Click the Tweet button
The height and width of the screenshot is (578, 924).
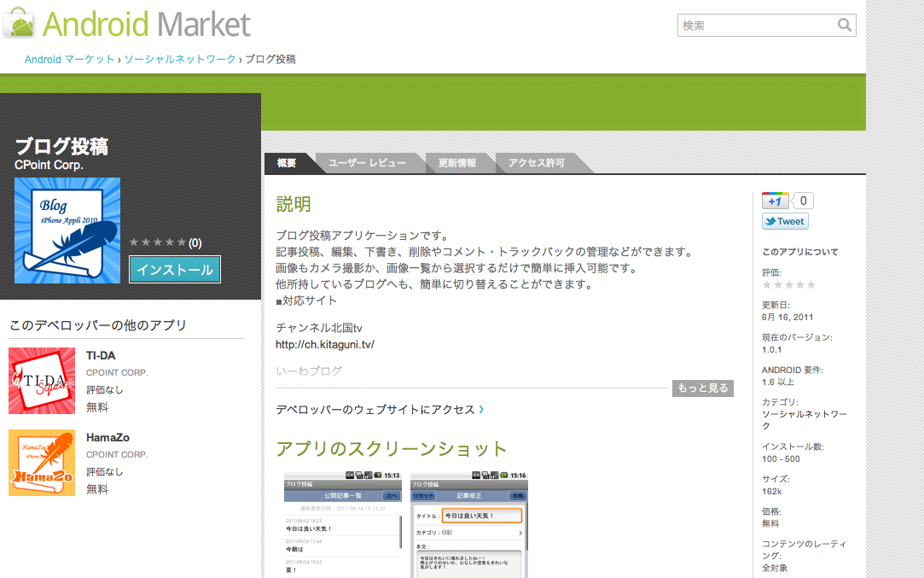785,221
